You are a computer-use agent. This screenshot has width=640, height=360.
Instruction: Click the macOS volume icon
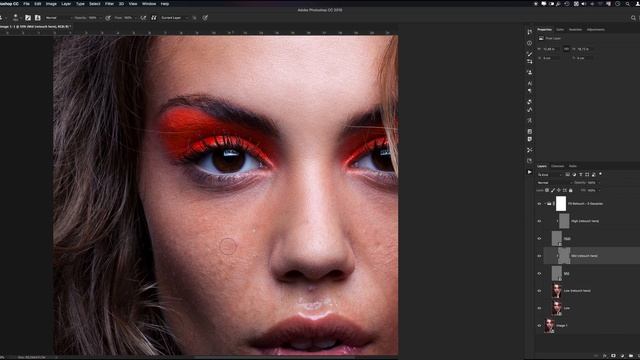click(x=583, y=4)
